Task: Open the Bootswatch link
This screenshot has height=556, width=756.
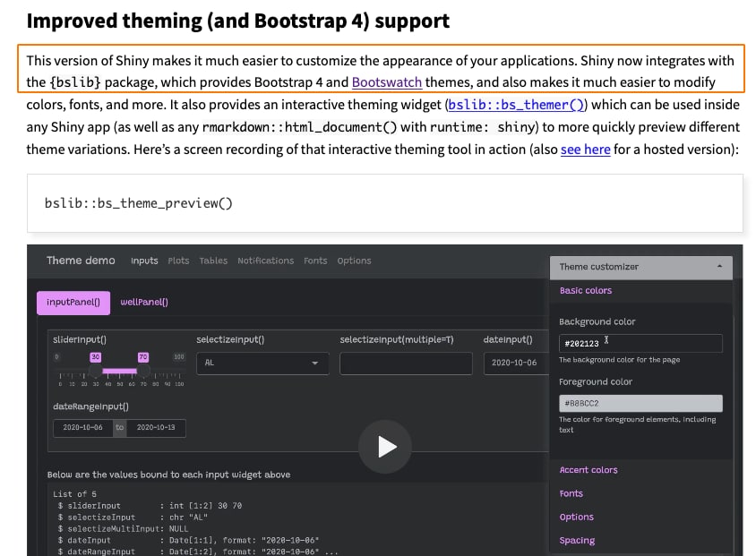Action: point(387,82)
